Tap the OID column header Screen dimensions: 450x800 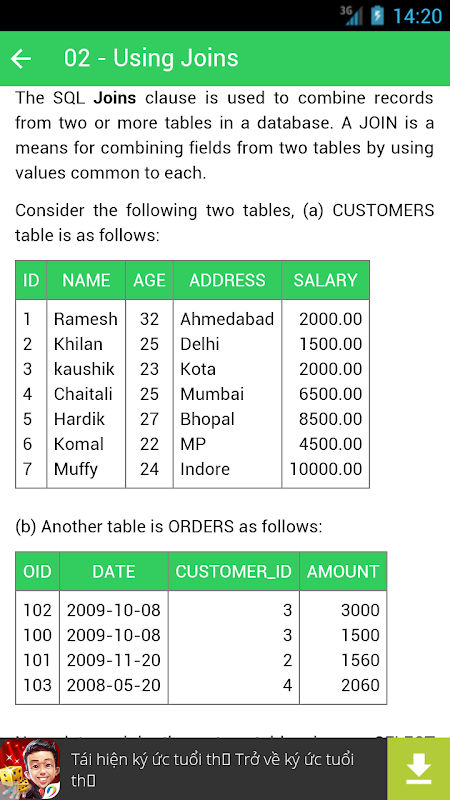coord(37,571)
